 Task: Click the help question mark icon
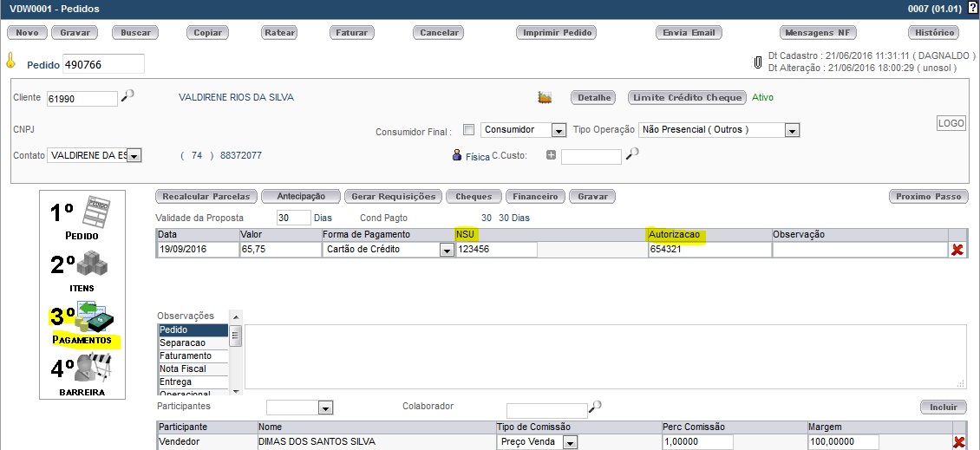(x=972, y=8)
